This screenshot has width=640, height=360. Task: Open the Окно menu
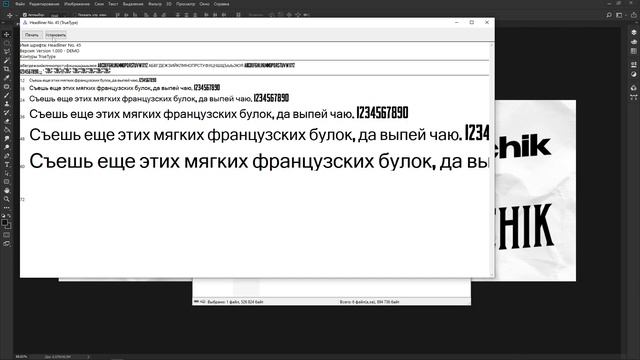(204, 4)
